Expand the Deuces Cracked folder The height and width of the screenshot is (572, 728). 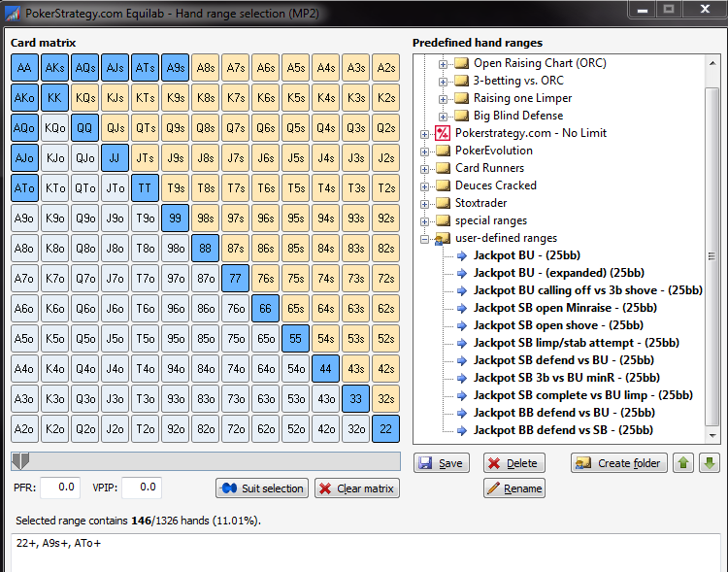pos(424,186)
